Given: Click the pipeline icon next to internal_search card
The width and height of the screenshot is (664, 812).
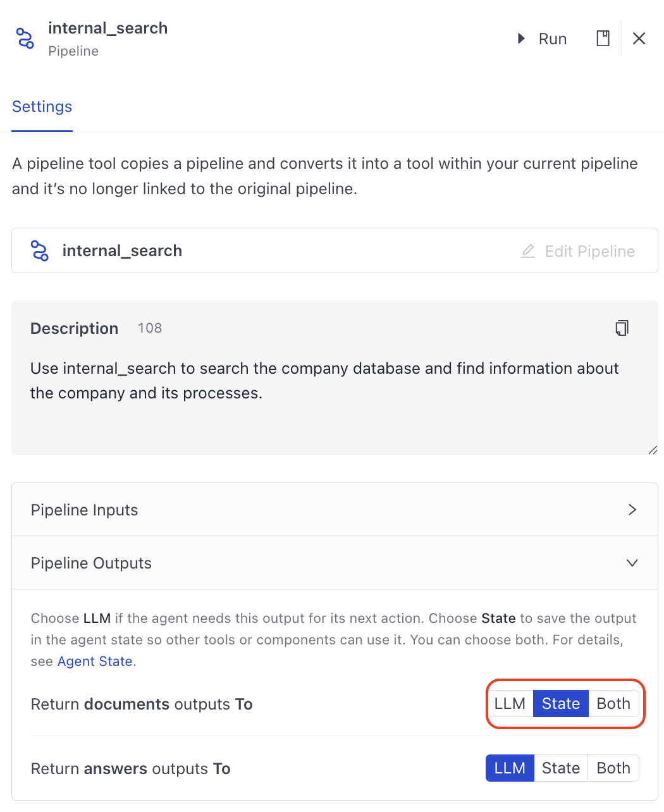Looking at the screenshot, I should click(x=39, y=250).
